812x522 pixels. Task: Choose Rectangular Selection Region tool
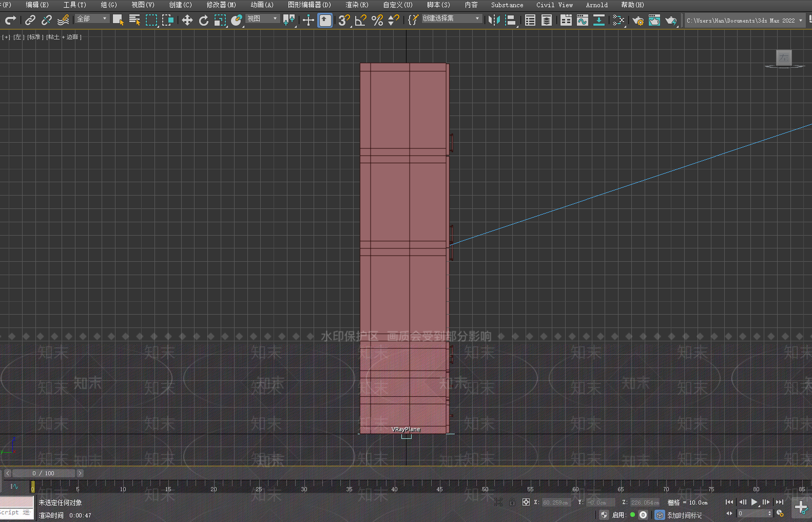click(x=151, y=20)
